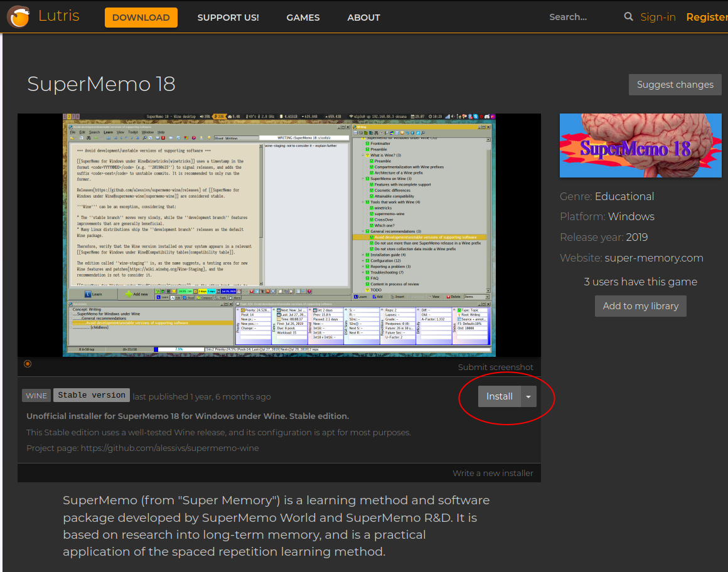728x572 pixels.
Task: Open the Sign-in link
Action: (x=658, y=17)
